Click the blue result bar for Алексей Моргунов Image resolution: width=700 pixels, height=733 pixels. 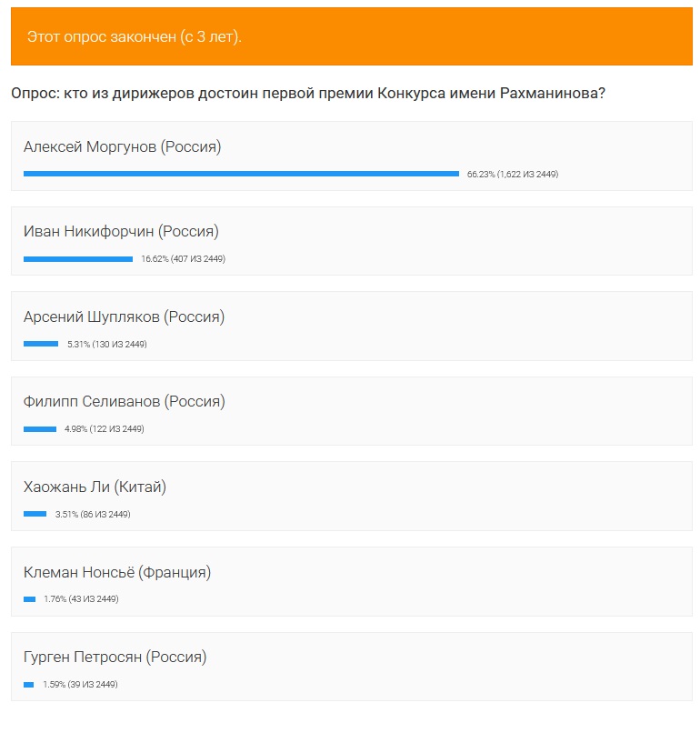click(241, 174)
